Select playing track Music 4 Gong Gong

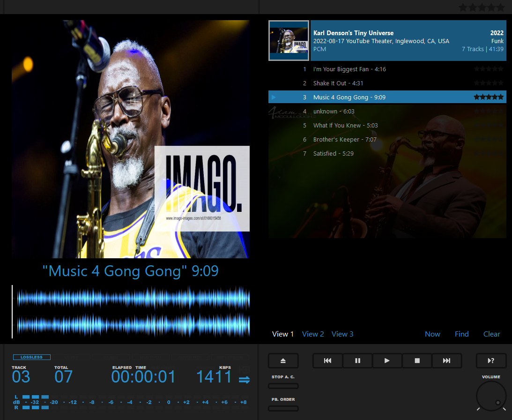(387, 97)
